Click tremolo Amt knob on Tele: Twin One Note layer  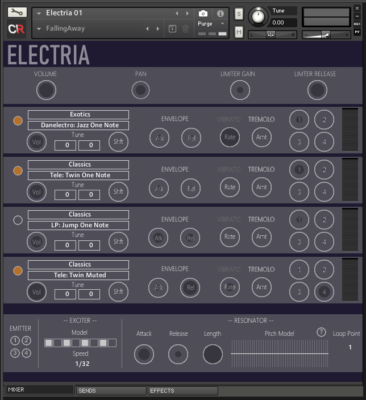[261, 187]
